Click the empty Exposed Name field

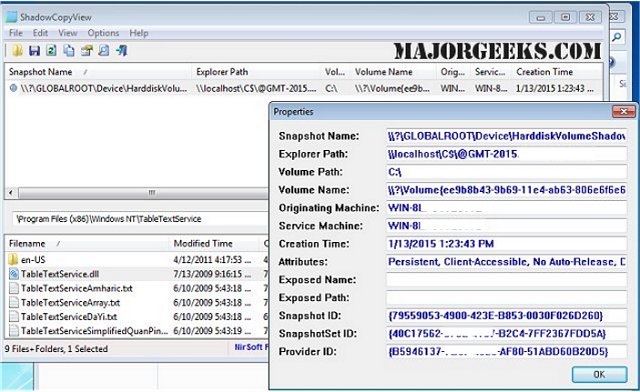tap(507, 280)
